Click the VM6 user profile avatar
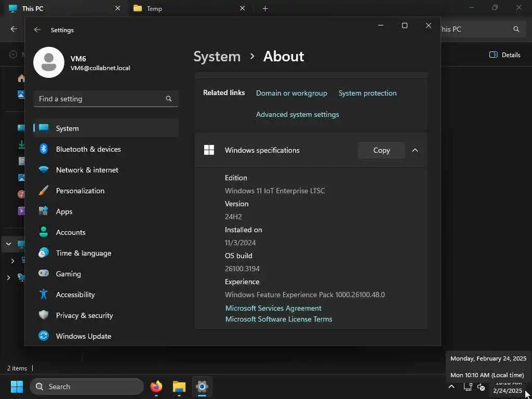The image size is (532, 399). (x=49, y=62)
